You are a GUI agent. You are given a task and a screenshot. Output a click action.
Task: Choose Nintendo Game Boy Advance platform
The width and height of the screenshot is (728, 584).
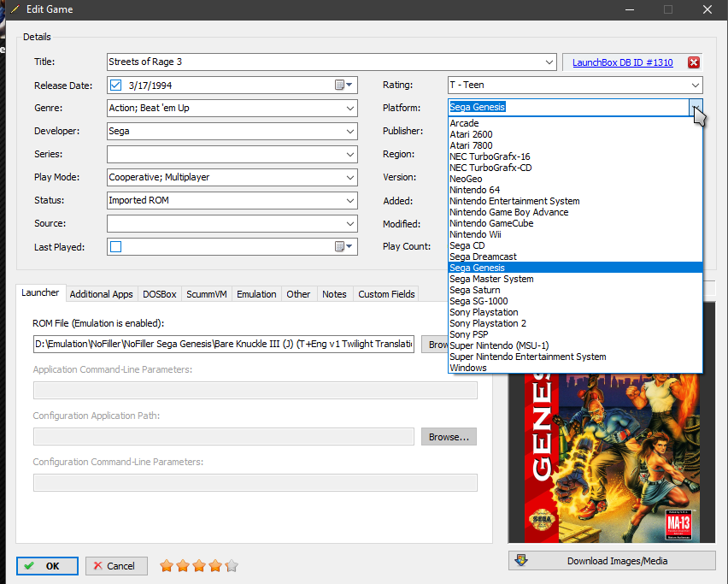click(575, 212)
